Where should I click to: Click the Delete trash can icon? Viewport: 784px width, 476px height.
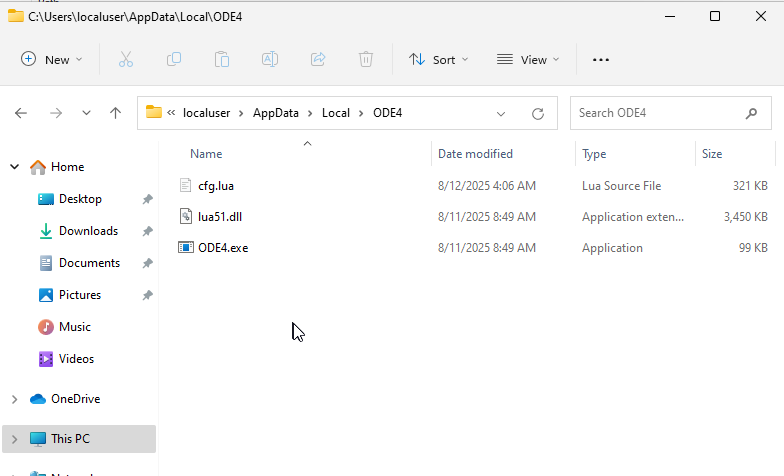click(366, 60)
